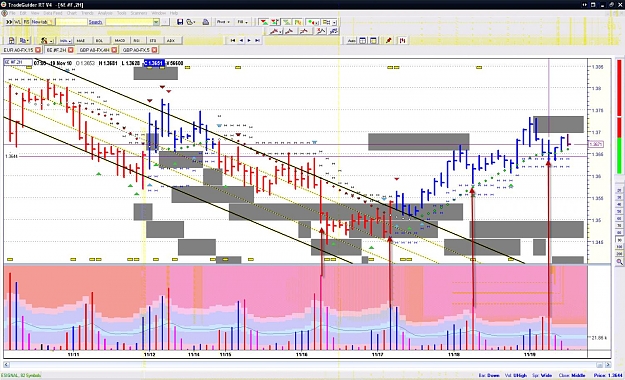Open the grid layout dropdown arrow
Viewport: 625px width, 380px height.
click(334, 23)
